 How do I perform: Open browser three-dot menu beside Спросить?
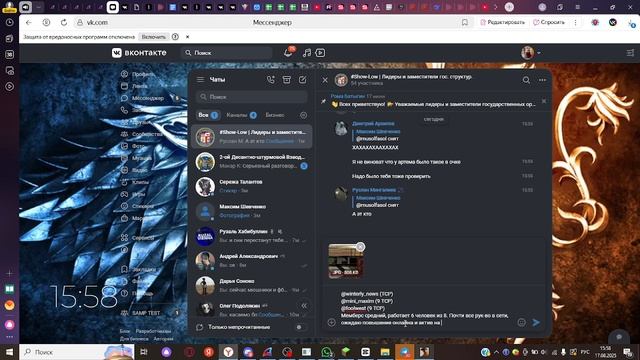(576, 22)
